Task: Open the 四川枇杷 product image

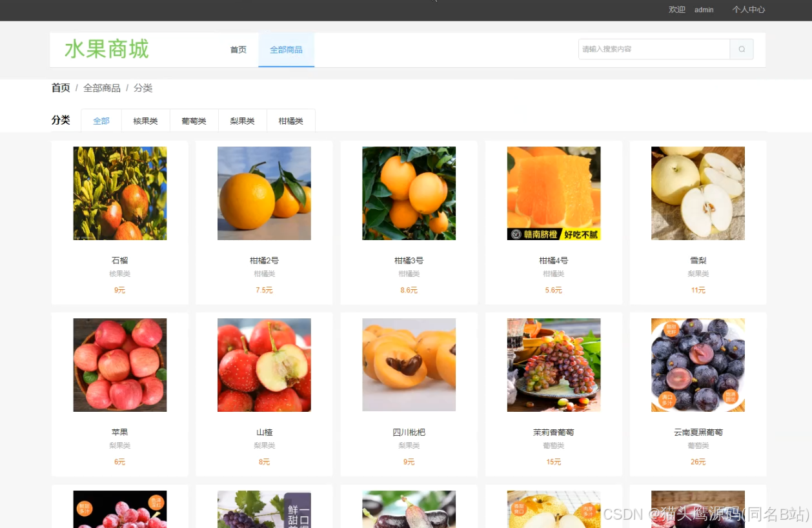Action: 409,365
